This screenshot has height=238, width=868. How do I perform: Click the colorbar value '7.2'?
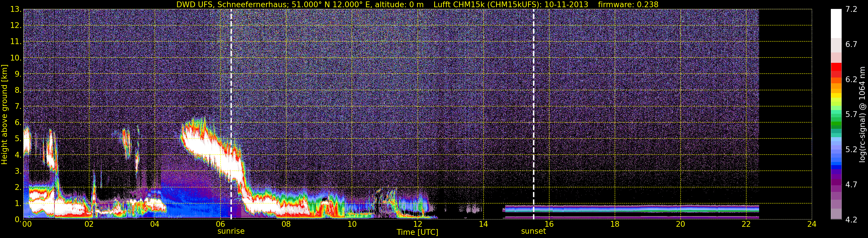pos(851,10)
